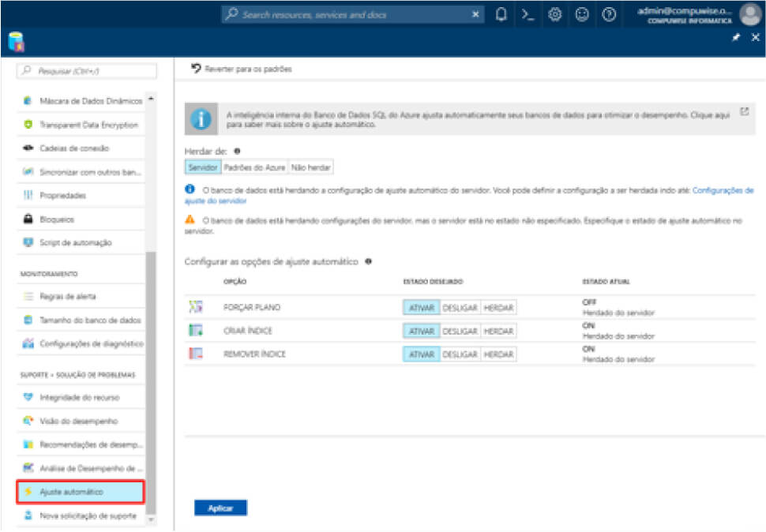Open portal settings gear icon

coord(554,15)
